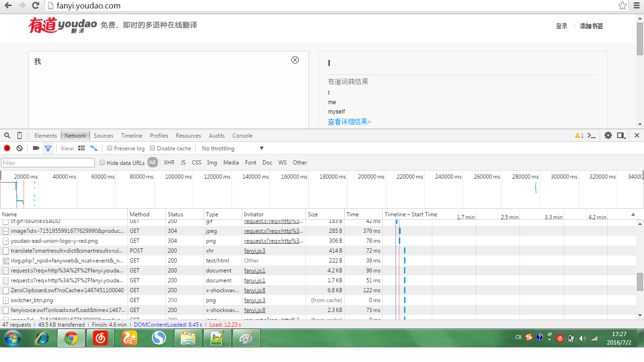Show the console drawer icon
The height and width of the screenshot is (362, 644).
[592, 136]
